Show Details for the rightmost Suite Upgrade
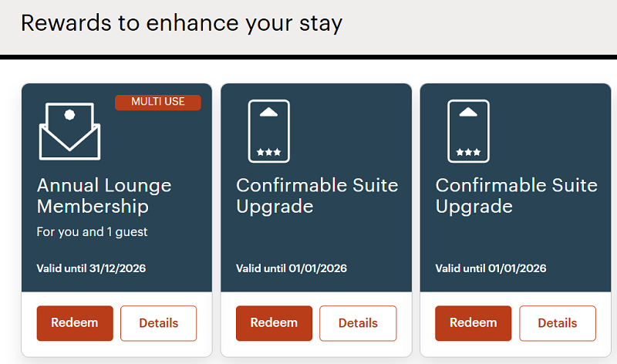This screenshot has width=617, height=364. pos(558,323)
